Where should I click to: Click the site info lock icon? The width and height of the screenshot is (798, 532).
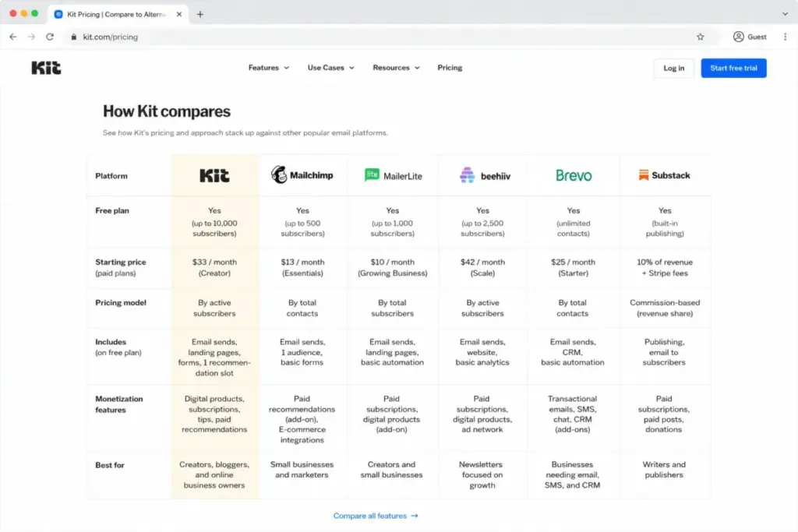(74, 37)
